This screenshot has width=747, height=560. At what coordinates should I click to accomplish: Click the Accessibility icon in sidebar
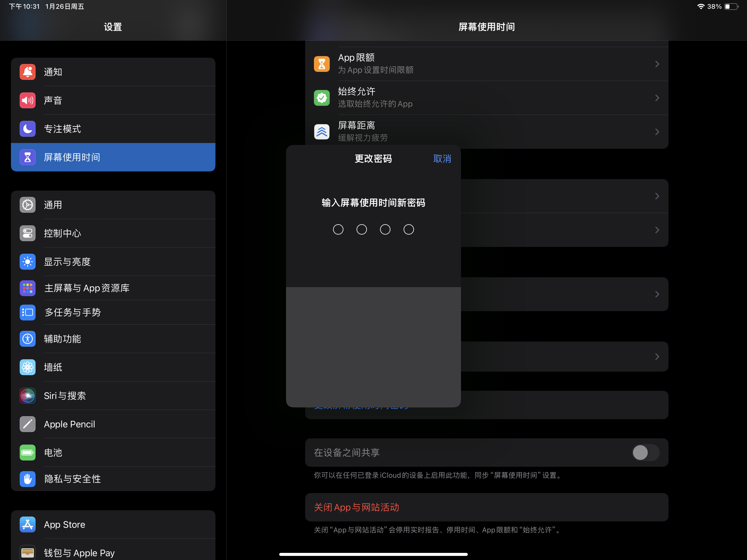tap(27, 339)
